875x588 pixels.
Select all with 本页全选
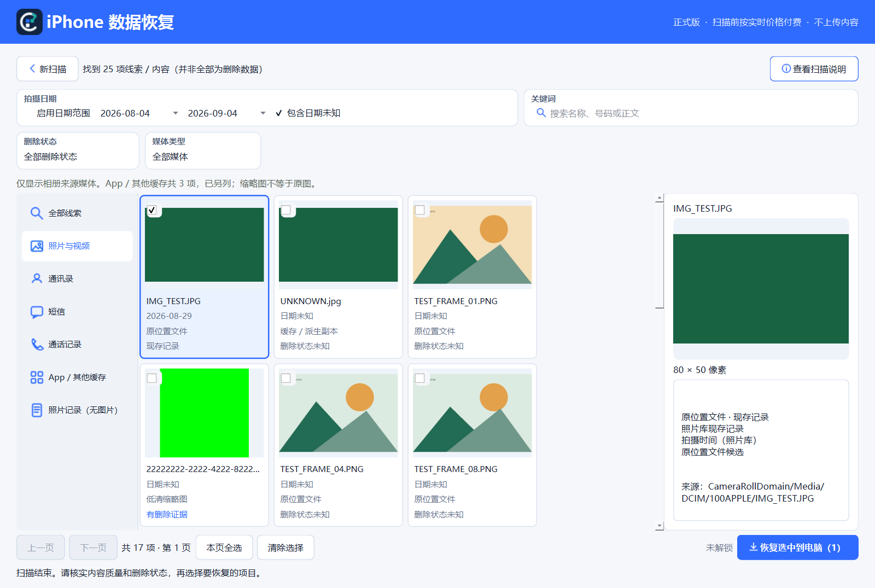coord(224,548)
